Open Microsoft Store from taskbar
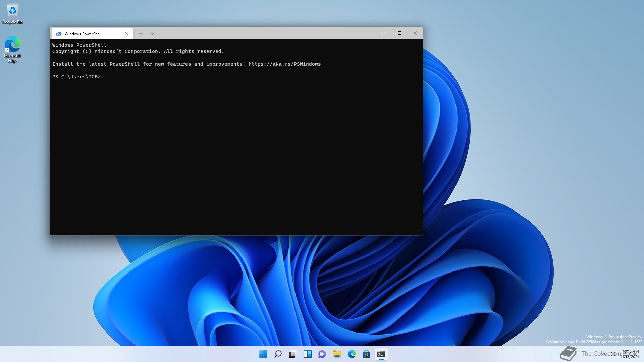The image size is (644, 362). tap(367, 354)
